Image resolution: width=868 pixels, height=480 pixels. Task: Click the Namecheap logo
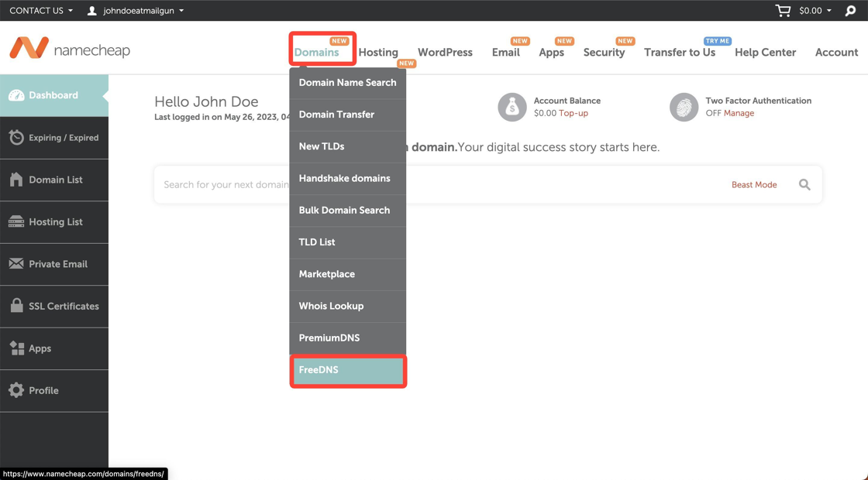click(x=70, y=49)
